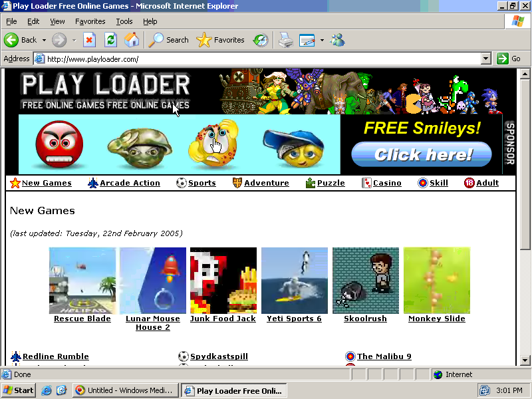This screenshot has width=532, height=399.
Task: Open the Favorites menu
Action: coord(90,21)
